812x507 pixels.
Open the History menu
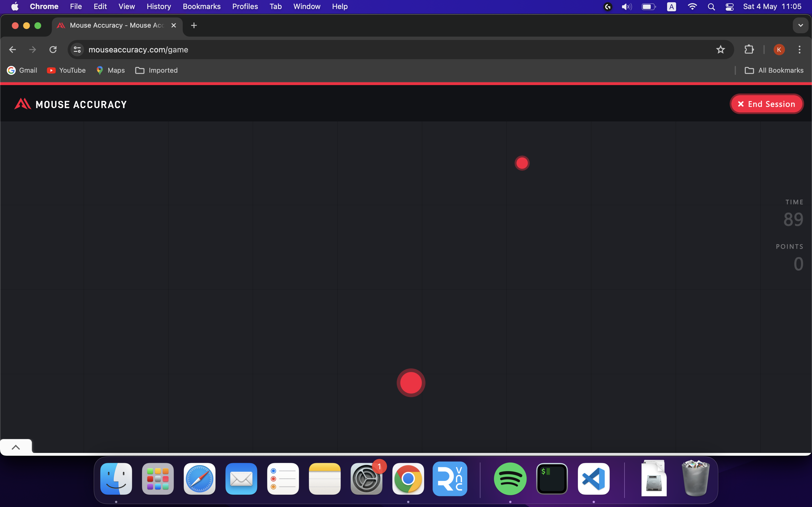158,6
